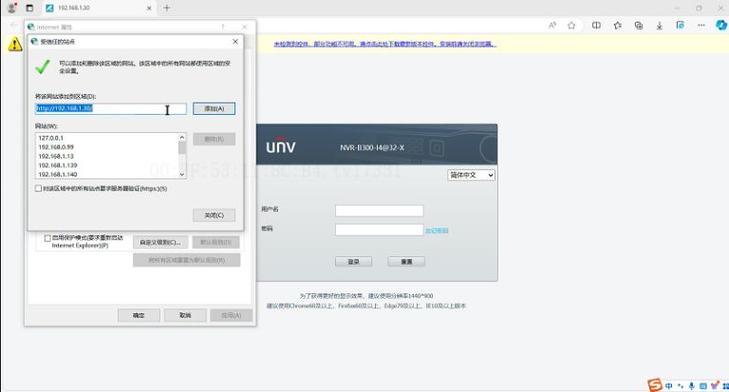Click the reset button on NVR login page

(x=406, y=262)
